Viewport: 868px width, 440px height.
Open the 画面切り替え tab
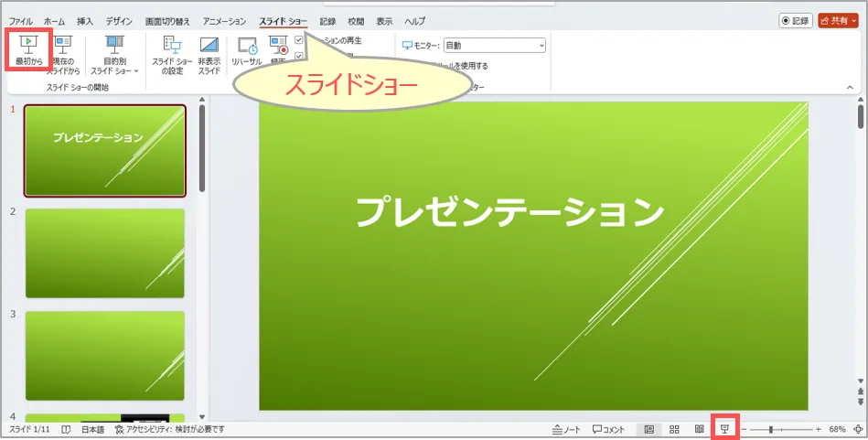(x=167, y=21)
